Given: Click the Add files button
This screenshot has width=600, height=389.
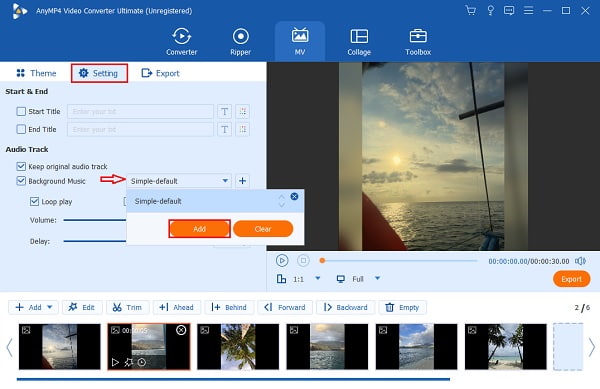Looking at the screenshot, I should 28,307.
